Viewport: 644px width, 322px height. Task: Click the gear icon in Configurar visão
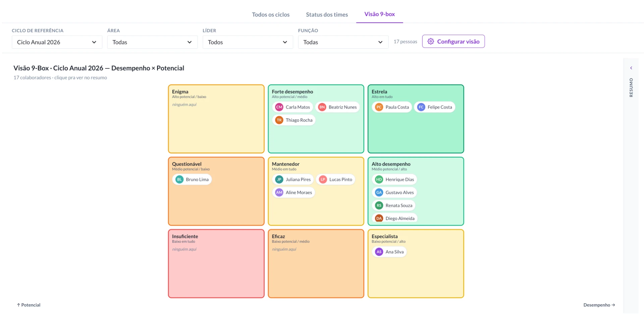click(431, 42)
